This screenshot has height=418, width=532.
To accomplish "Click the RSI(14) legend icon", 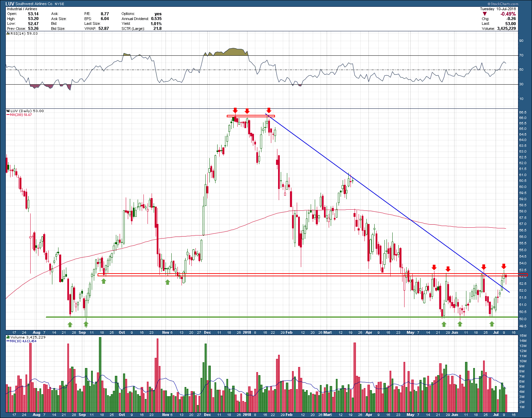I will (x=8, y=33).
